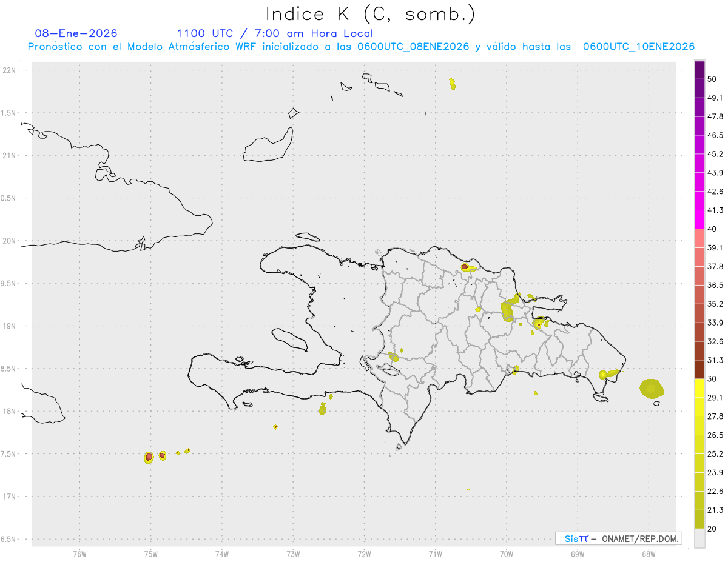Click the colorbar value '27.8'
Screen dimensions: 728x562
[716, 416]
